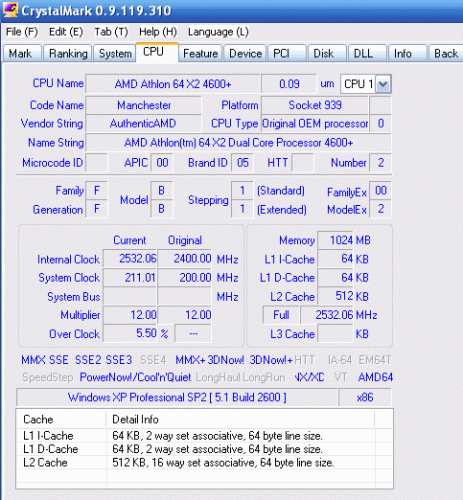The height and width of the screenshot is (500, 463).
Task: Click the original System Clock value 200.00
Action: click(184, 278)
